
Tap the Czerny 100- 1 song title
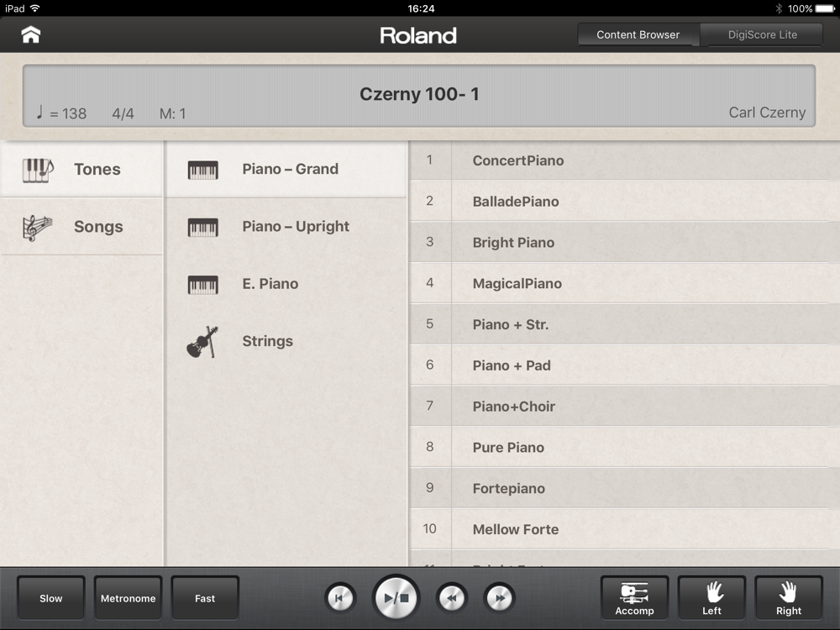[419, 94]
